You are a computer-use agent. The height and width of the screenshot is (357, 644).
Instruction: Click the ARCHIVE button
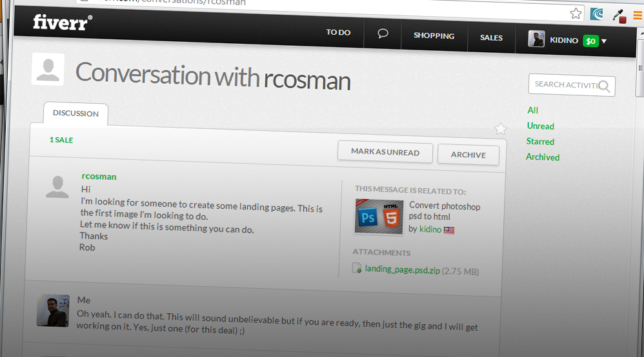pyautogui.click(x=468, y=155)
